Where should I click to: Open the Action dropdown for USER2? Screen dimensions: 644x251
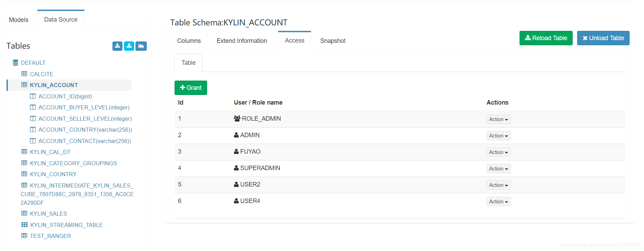(x=499, y=185)
